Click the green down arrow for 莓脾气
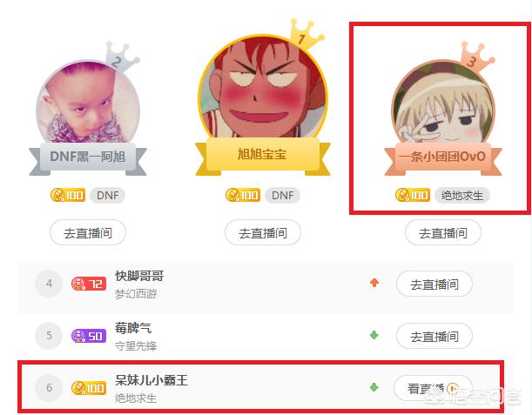532x415 pixels. click(374, 335)
